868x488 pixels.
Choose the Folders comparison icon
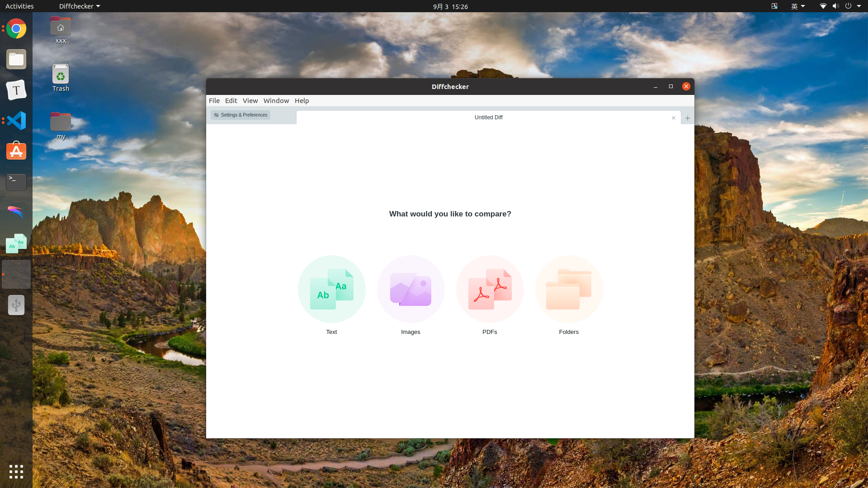(569, 289)
